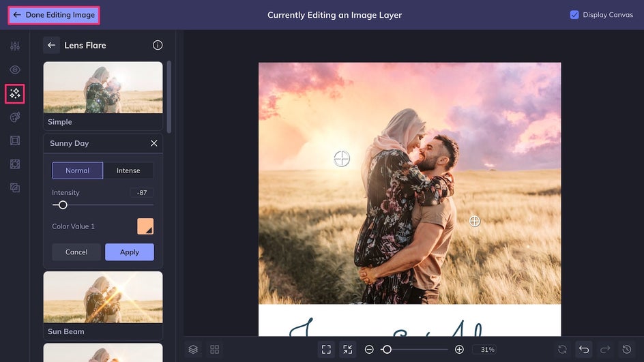Viewport: 644px width, 362px height.
Task: Open the frames tab in sidebar
Action: pos(15,140)
